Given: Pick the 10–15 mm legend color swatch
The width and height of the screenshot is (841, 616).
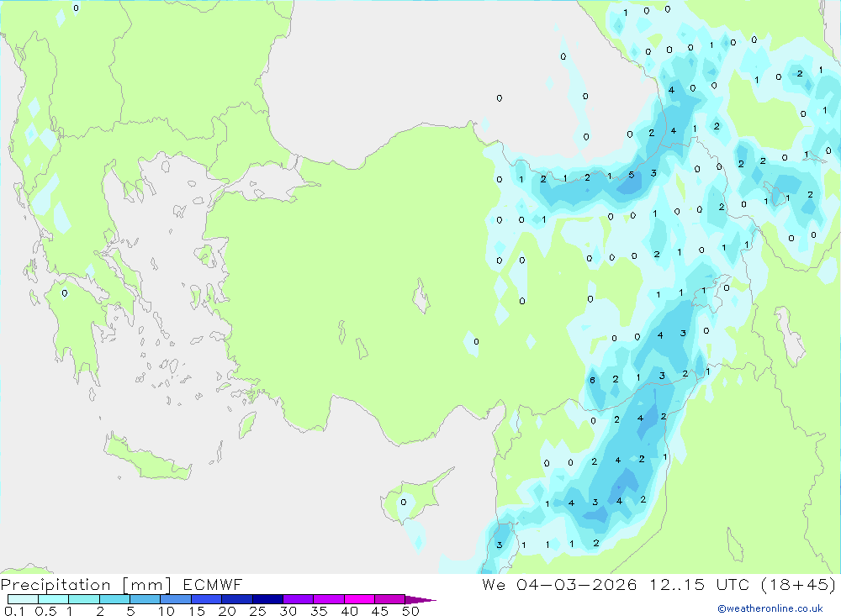Looking at the screenshot, I should click(176, 599).
